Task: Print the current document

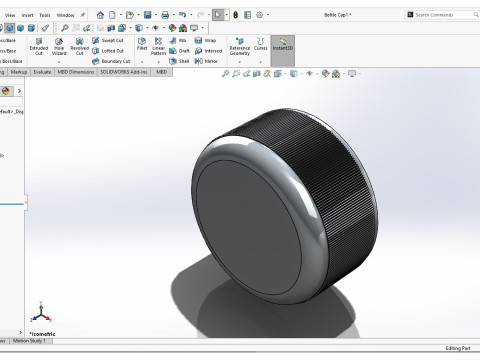Action: (x=165, y=15)
